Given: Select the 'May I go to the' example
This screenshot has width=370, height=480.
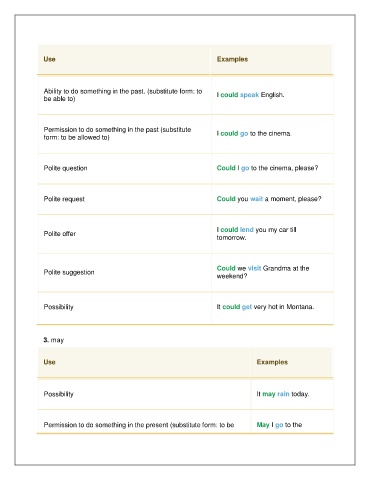Looking at the screenshot, I should 279,425.
